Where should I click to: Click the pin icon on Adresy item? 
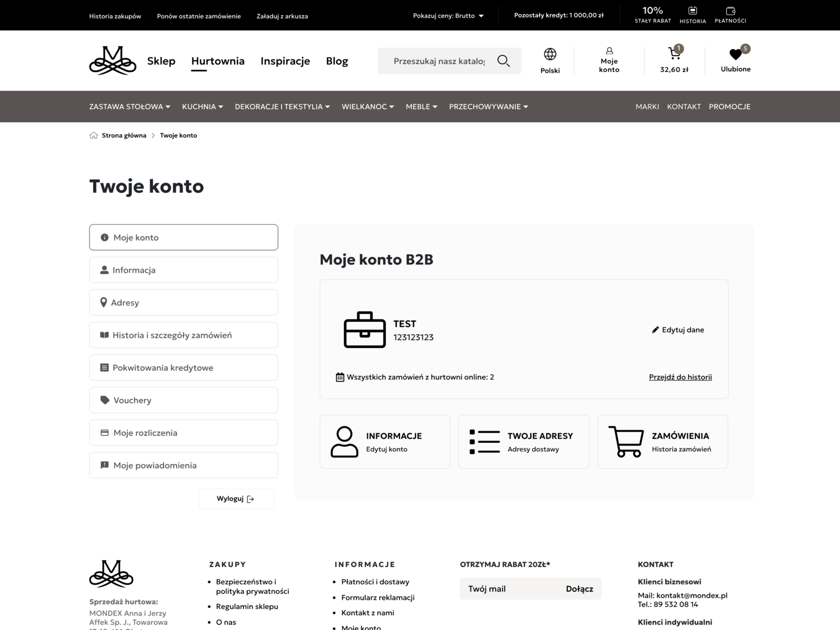coord(104,302)
